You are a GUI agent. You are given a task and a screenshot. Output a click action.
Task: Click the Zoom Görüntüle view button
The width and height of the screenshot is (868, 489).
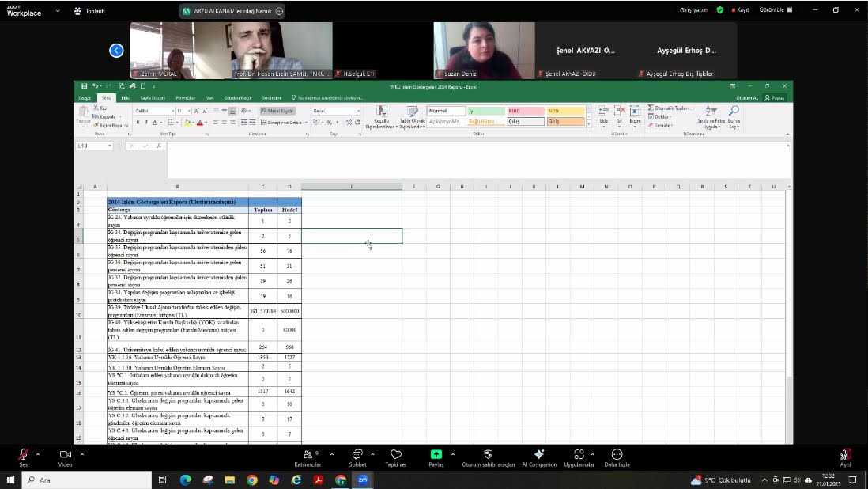(776, 10)
